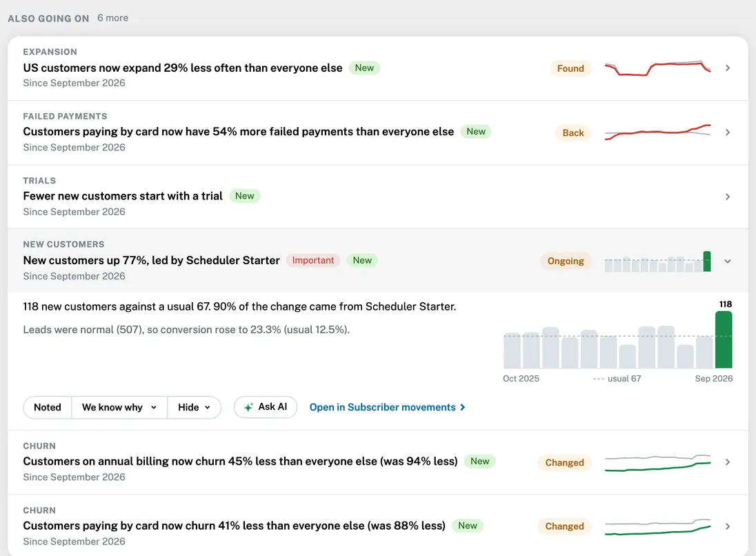Open 'Customers on annual billing now churn 45%' headline
The image size is (756, 556).
coord(241,461)
